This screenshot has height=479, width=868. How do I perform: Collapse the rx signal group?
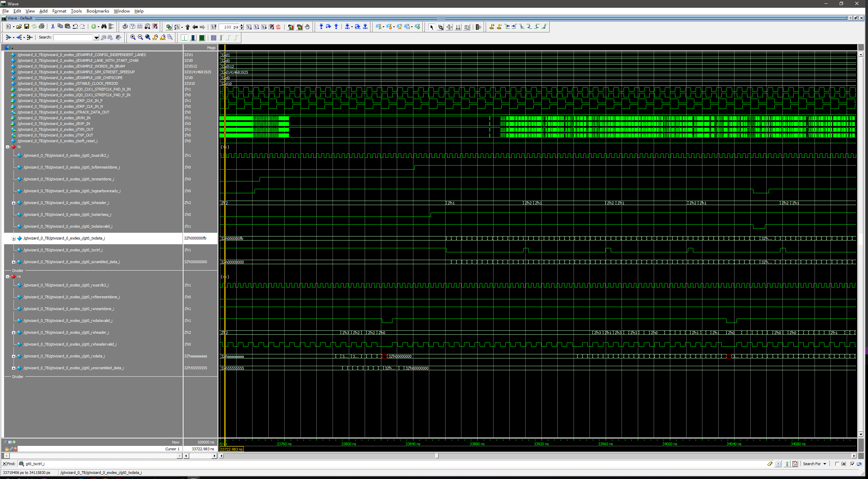tap(7, 277)
